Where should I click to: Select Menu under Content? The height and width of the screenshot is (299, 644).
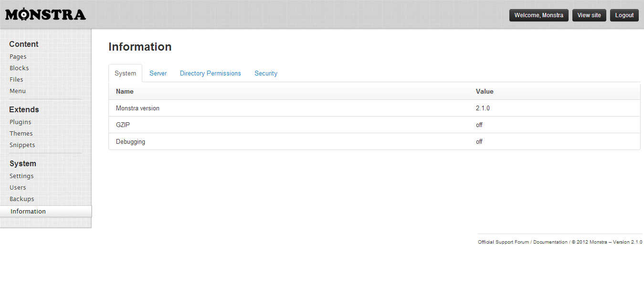18,91
